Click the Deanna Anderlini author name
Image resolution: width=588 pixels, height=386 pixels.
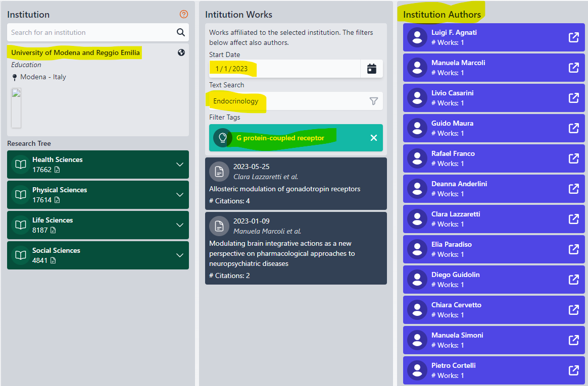[459, 184]
